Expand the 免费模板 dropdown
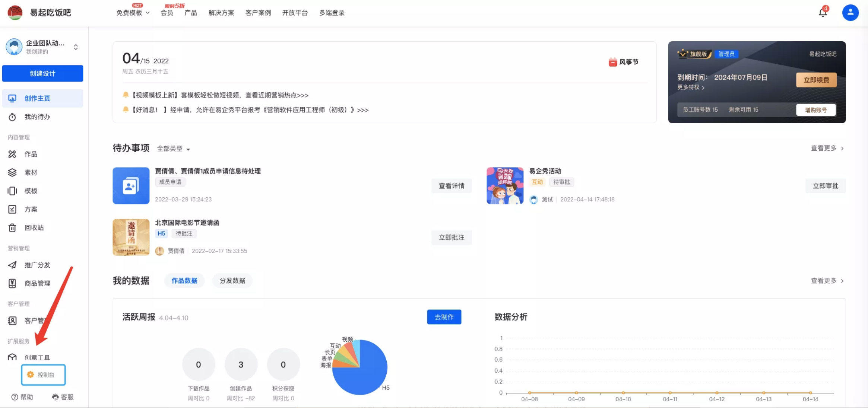 pyautogui.click(x=133, y=13)
